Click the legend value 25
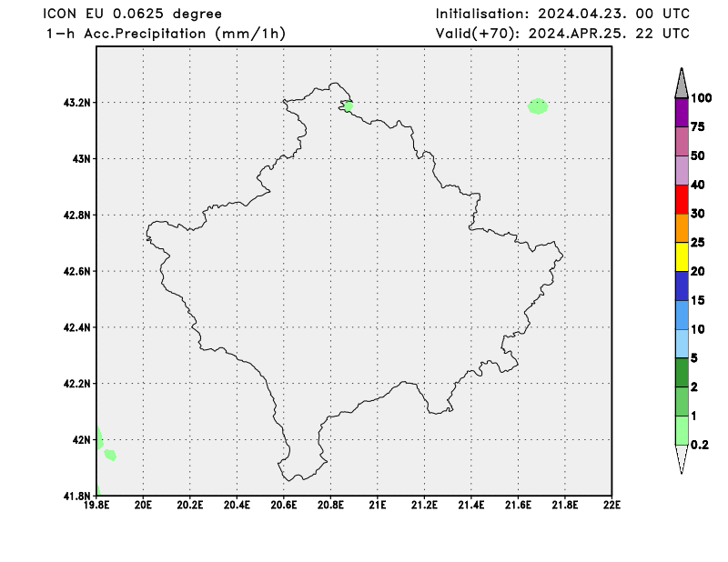728x562 pixels. click(x=698, y=242)
